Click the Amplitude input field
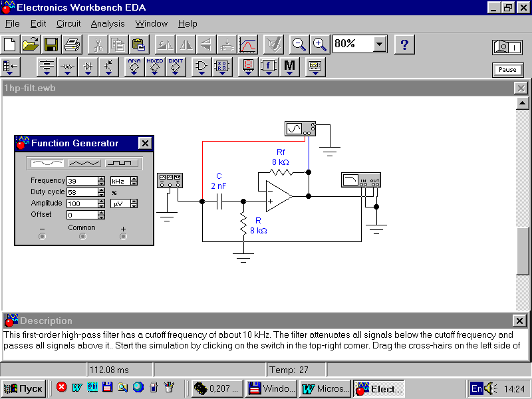This screenshot has height=399, width=532. [x=82, y=203]
